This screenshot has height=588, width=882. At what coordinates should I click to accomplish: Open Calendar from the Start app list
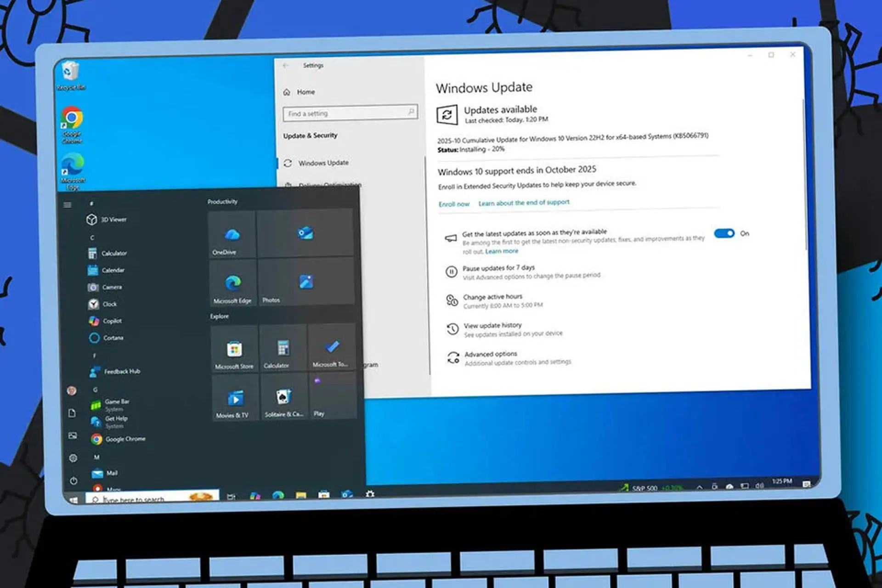pos(106,270)
